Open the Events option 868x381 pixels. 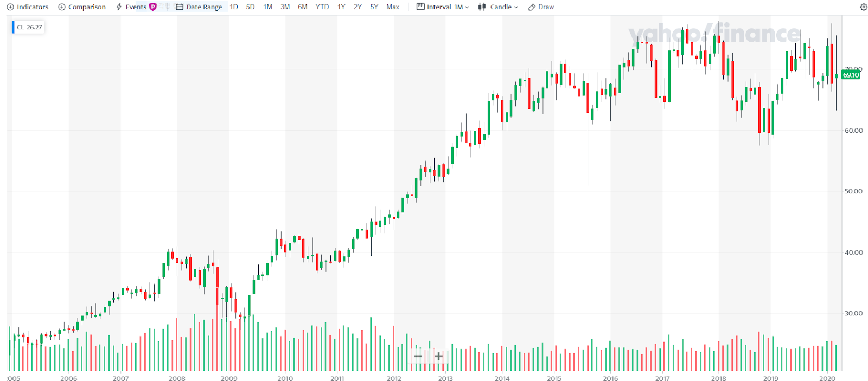[x=131, y=7]
